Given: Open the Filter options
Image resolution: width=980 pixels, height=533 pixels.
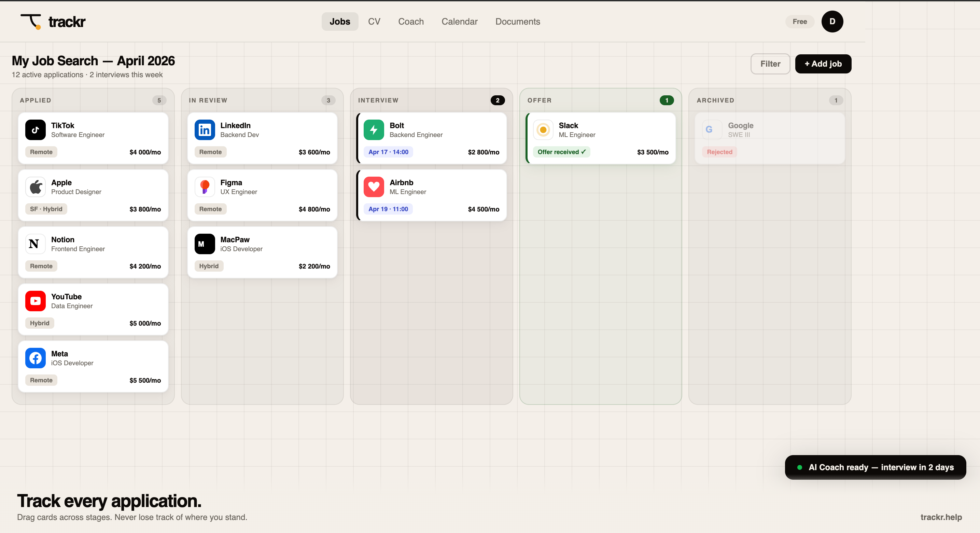Looking at the screenshot, I should (770, 64).
